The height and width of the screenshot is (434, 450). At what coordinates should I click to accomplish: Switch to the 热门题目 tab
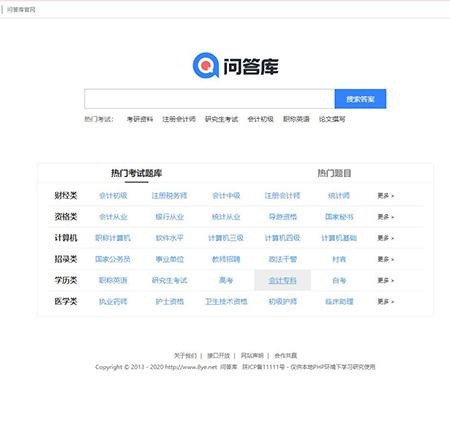pyautogui.click(x=334, y=173)
